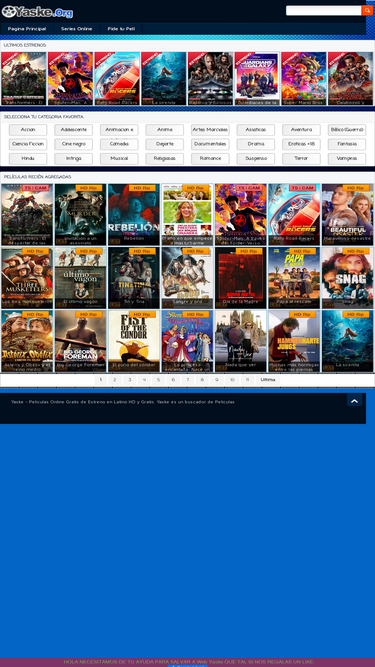The height and width of the screenshot is (667, 375).
Task: Open the Tin y Tina poster
Action: point(134,278)
